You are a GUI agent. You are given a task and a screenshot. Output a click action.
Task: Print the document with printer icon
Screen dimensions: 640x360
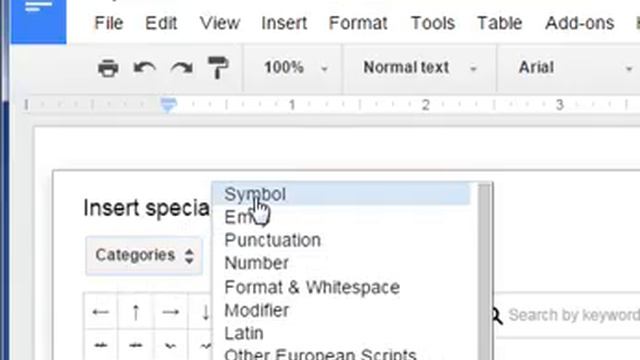point(108,68)
